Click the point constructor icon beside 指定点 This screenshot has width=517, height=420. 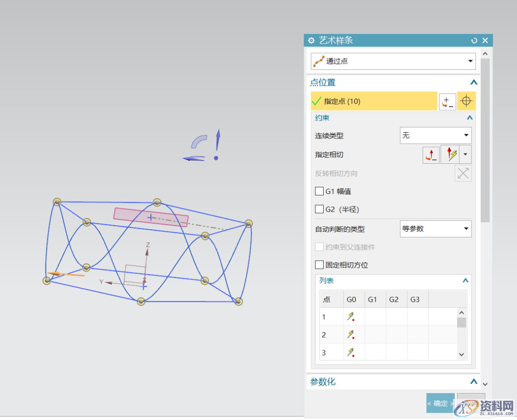(x=447, y=101)
